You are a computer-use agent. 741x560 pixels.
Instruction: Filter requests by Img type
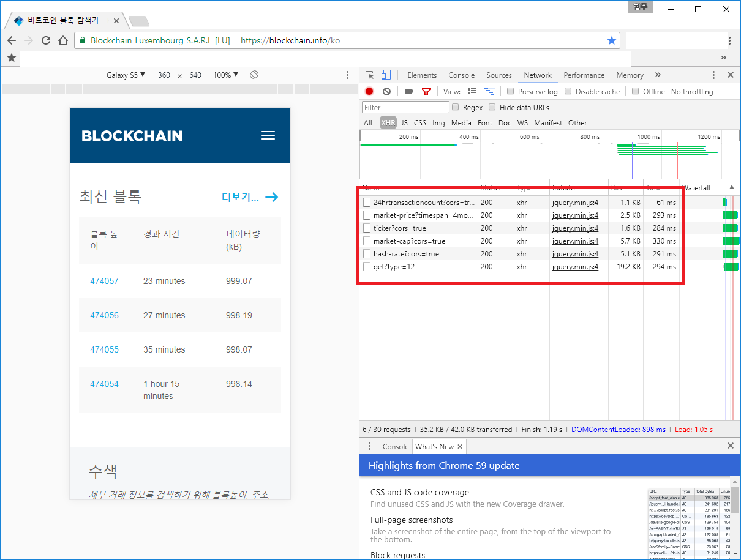[x=438, y=122]
